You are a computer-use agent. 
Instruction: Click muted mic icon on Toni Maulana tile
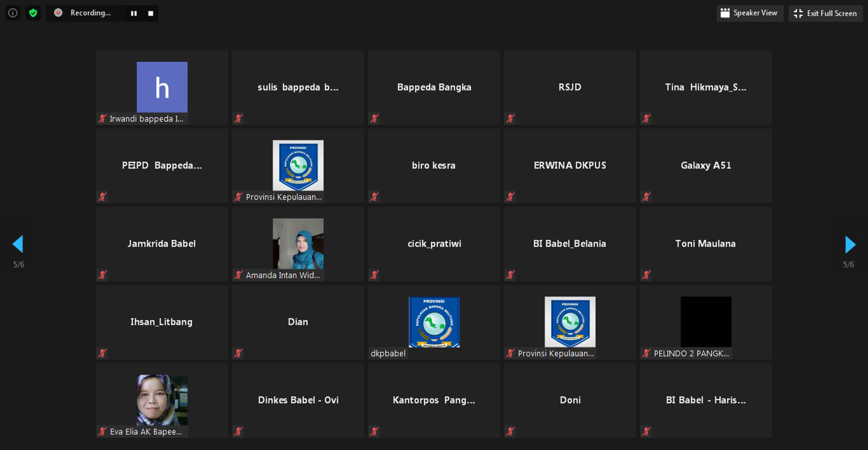coord(646,275)
